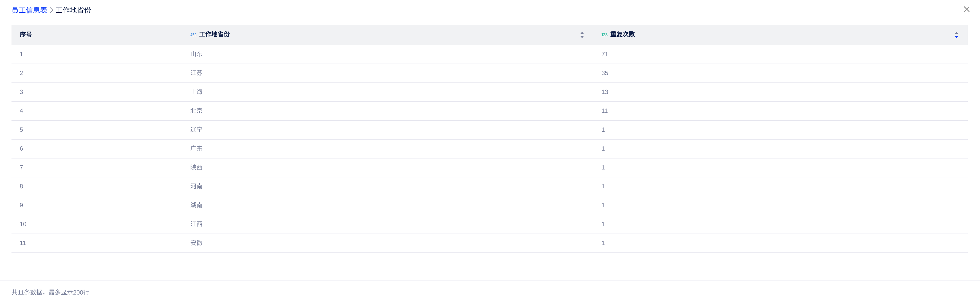The image size is (980, 305).
Task: Click the 重复次数 column header
Action: [622, 35]
